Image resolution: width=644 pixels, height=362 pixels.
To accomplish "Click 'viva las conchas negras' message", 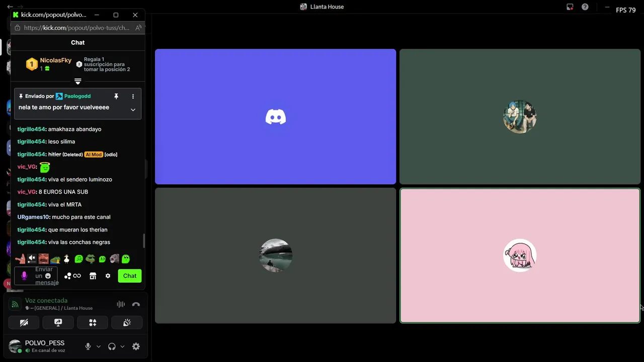I will (79, 242).
